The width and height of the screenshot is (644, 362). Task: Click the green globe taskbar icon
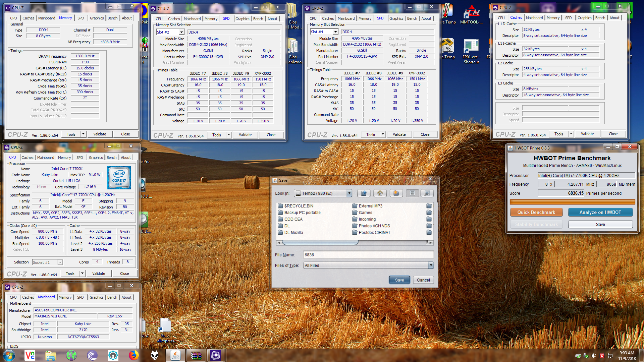click(x=71, y=355)
